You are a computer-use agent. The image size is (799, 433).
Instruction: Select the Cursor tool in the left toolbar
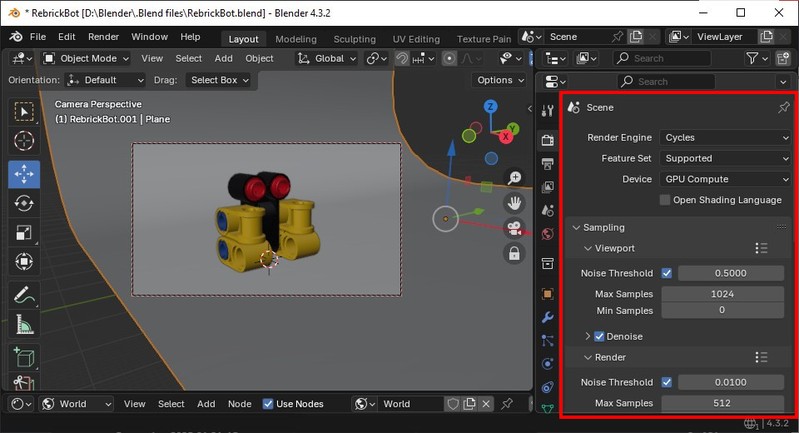(x=24, y=141)
